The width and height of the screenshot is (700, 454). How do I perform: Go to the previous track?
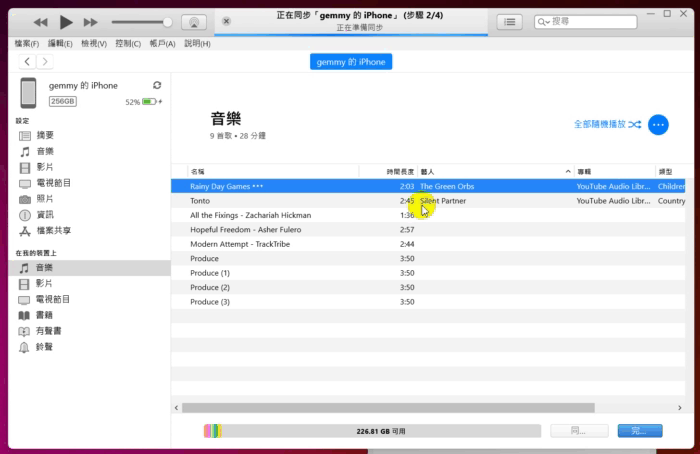(41, 22)
